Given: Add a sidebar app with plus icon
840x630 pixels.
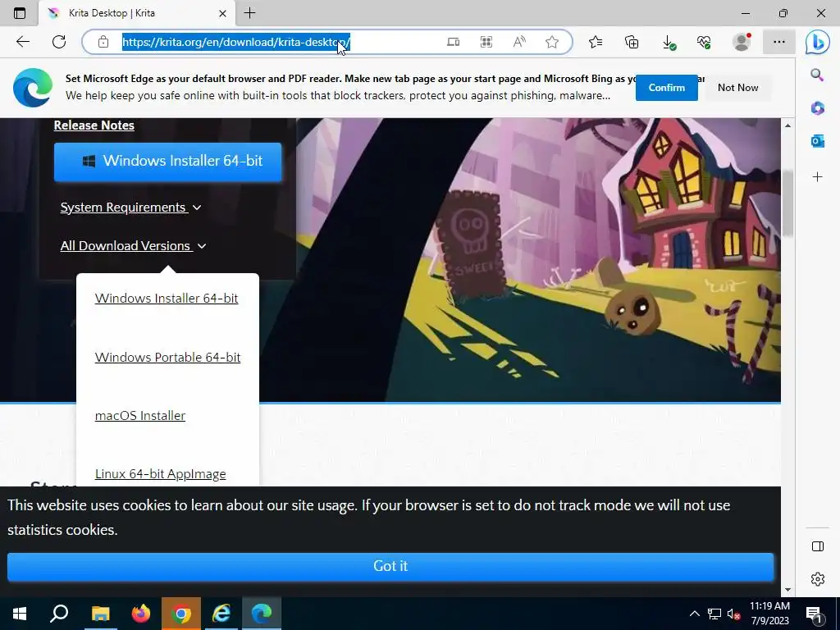Looking at the screenshot, I should coord(818,177).
